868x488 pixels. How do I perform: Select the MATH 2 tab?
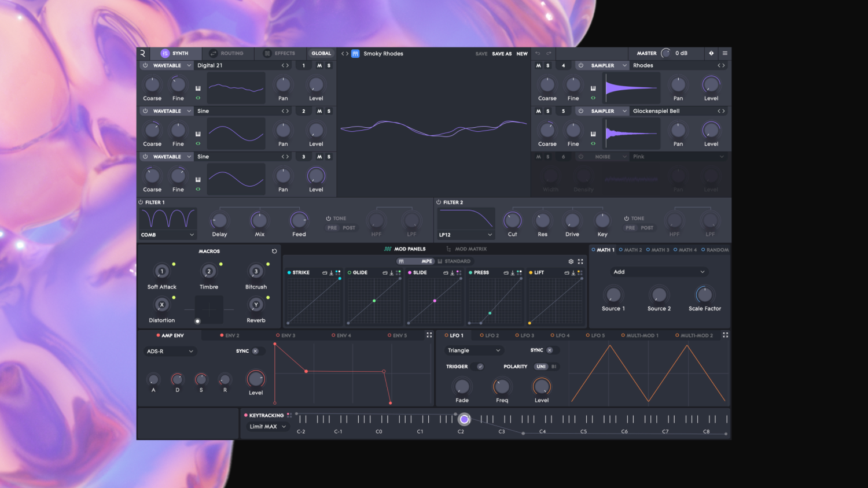[630, 250]
